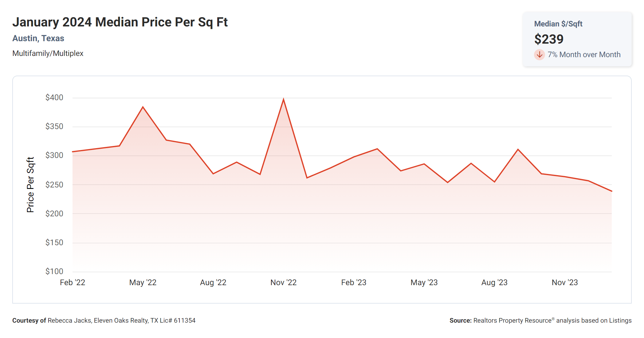The width and height of the screenshot is (644, 338).
Task: Select the Median $/Sqft card heading
Action: pyautogui.click(x=558, y=24)
